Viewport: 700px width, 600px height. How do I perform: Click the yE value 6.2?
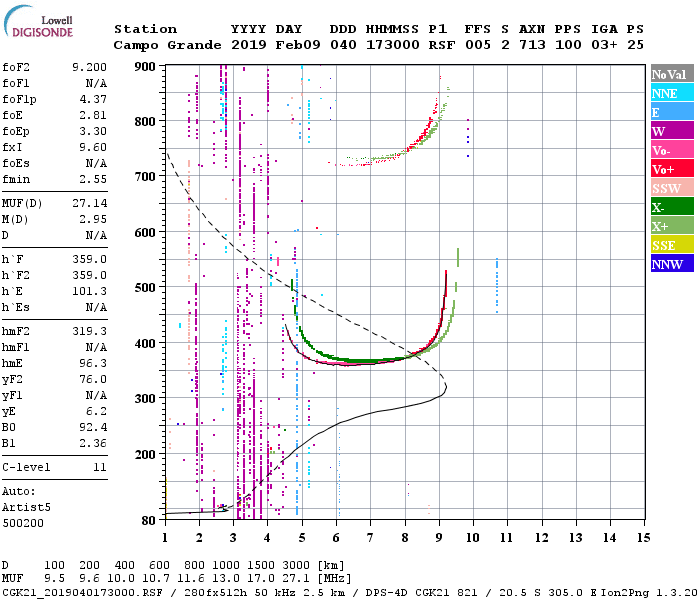pos(97,411)
